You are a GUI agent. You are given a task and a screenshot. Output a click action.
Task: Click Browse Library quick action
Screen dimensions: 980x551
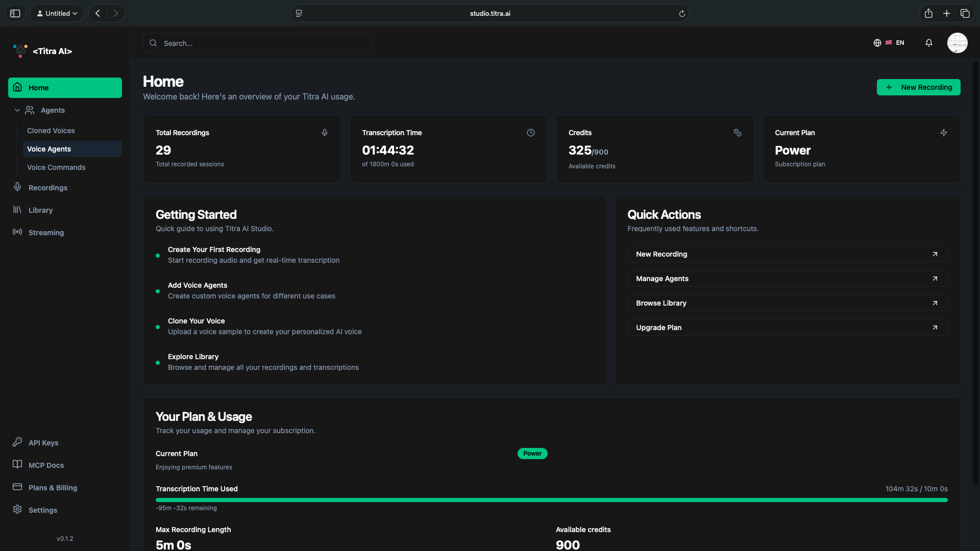click(787, 303)
